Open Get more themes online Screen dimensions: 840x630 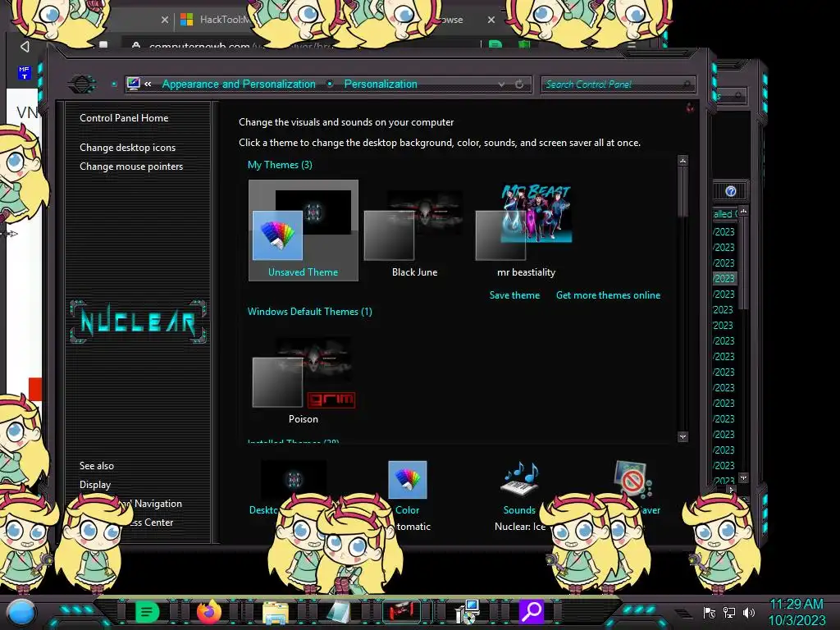(608, 295)
